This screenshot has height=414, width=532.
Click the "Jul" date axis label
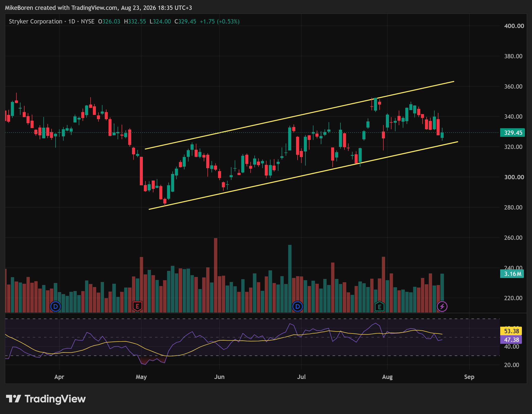[301, 377]
